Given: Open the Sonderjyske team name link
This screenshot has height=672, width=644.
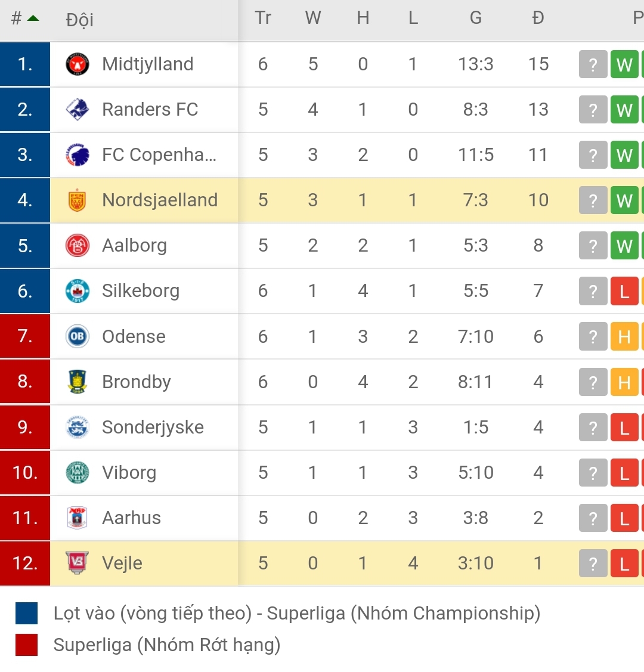Looking at the screenshot, I should click(x=153, y=427).
